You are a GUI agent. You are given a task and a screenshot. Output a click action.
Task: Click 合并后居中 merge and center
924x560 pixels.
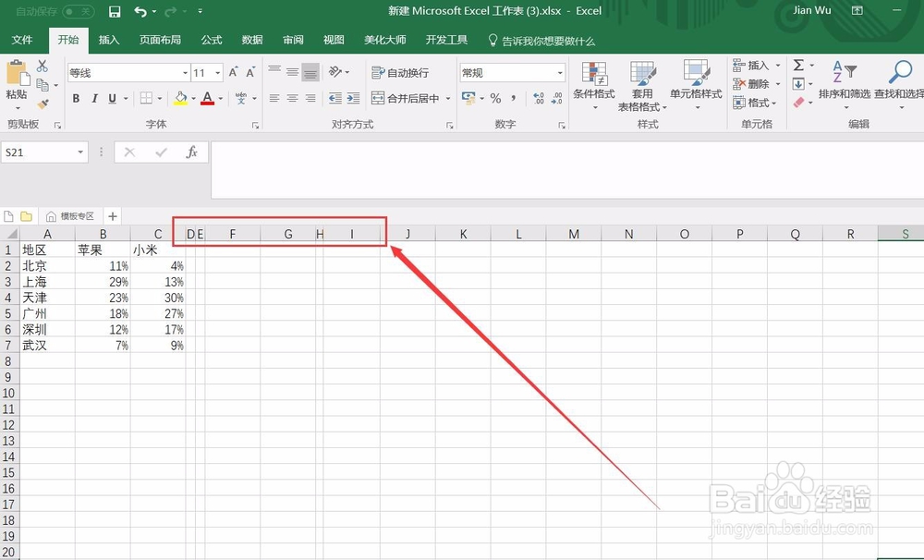(x=406, y=99)
